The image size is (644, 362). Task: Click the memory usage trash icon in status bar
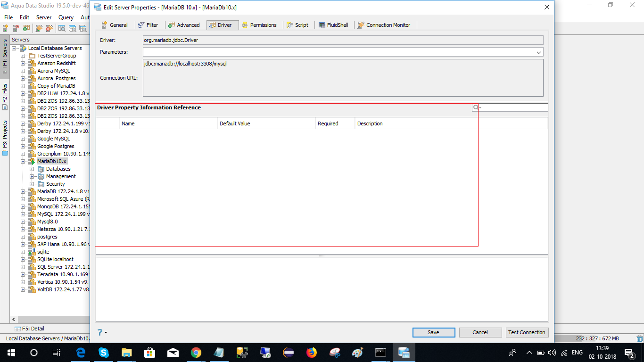pos(639,338)
